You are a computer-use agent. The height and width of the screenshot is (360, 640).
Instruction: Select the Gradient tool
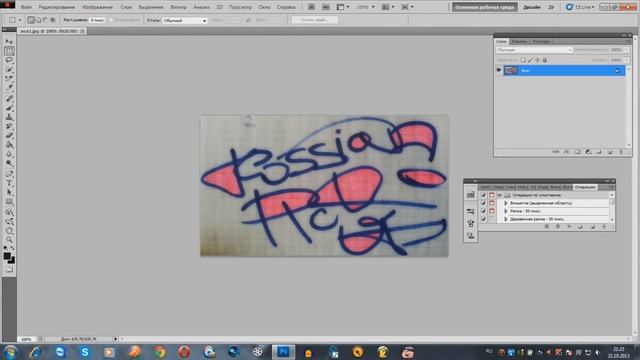coord(9,144)
